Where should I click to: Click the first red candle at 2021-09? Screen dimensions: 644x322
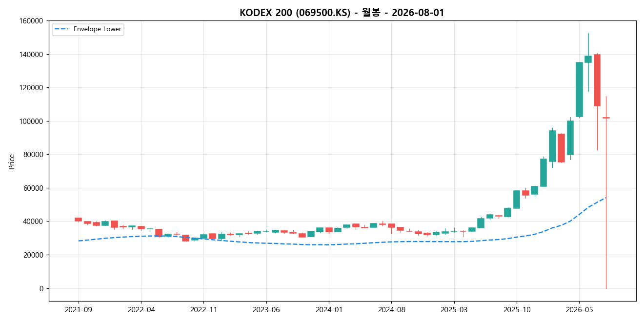[x=78, y=220]
